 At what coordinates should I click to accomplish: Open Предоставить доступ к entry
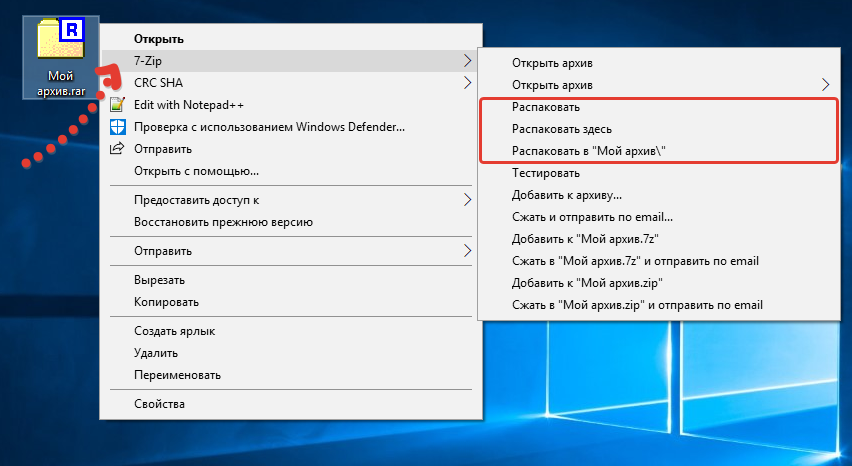click(291, 200)
